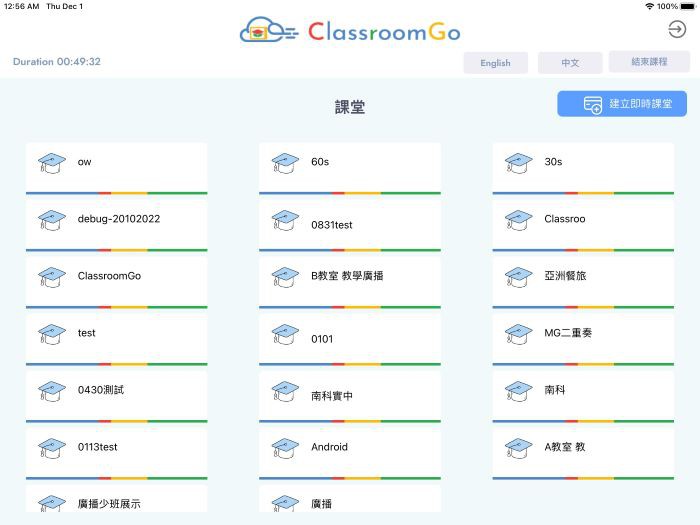Click graduation cap icon beside 'MG二重奏'

point(518,333)
